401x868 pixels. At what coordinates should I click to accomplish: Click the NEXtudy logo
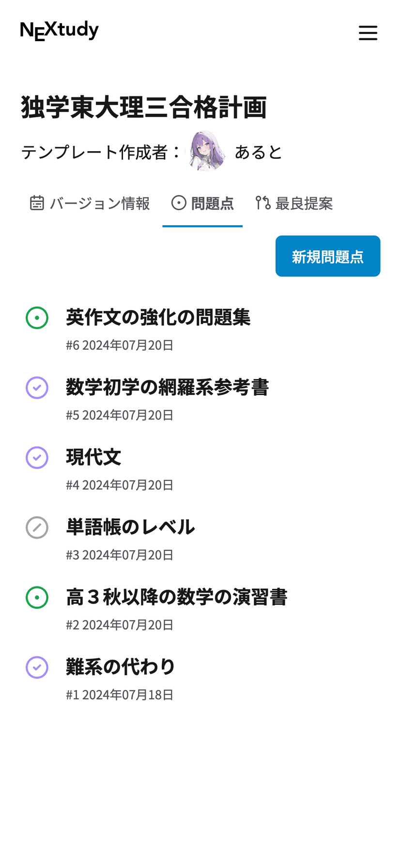click(59, 31)
